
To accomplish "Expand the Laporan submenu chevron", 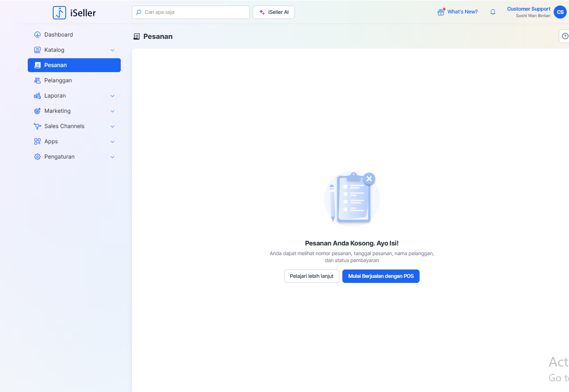I will point(112,96).
